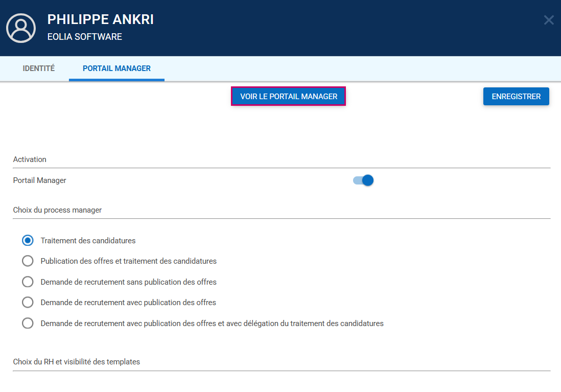The image size is (561, 392).
Task: Click the user avatar profile icon
Action: pos(21,28)
